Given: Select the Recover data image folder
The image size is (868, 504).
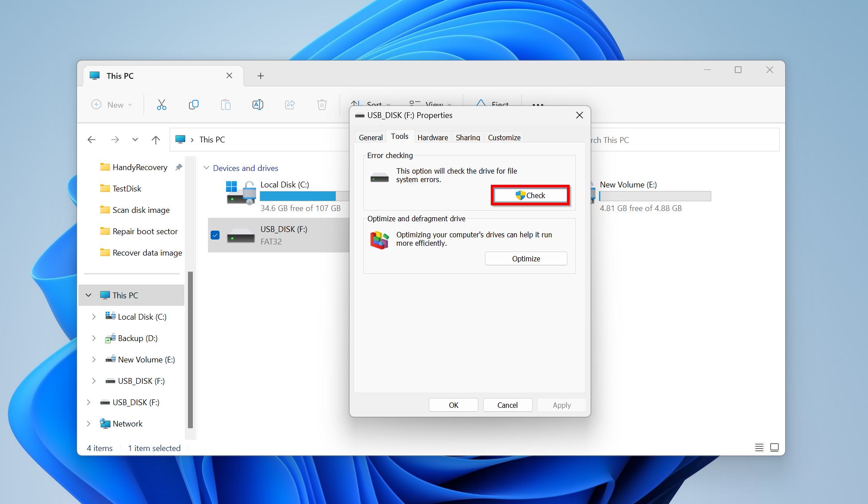Looking at the screenshot, I should 147,252.
